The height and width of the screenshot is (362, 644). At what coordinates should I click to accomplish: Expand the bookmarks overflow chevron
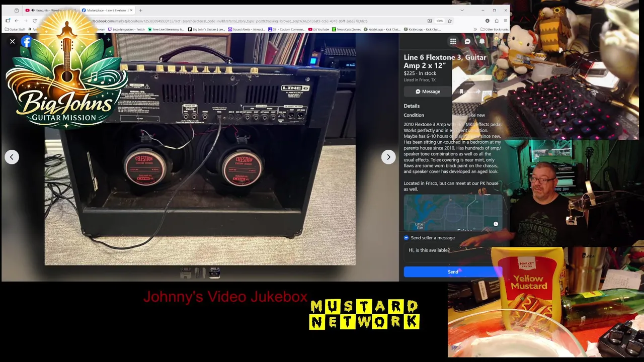click(x=475, y=29)
